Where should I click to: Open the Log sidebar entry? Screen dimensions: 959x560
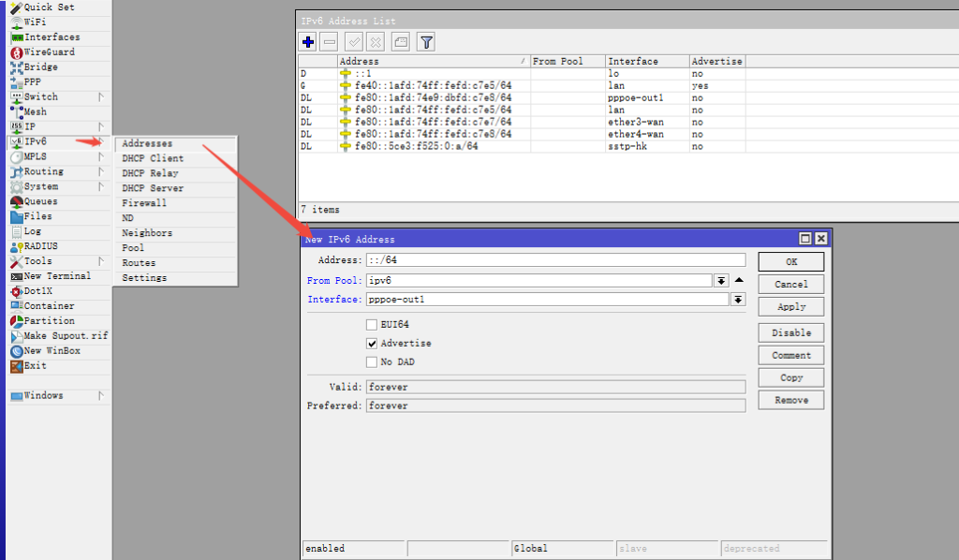point(33,231)
